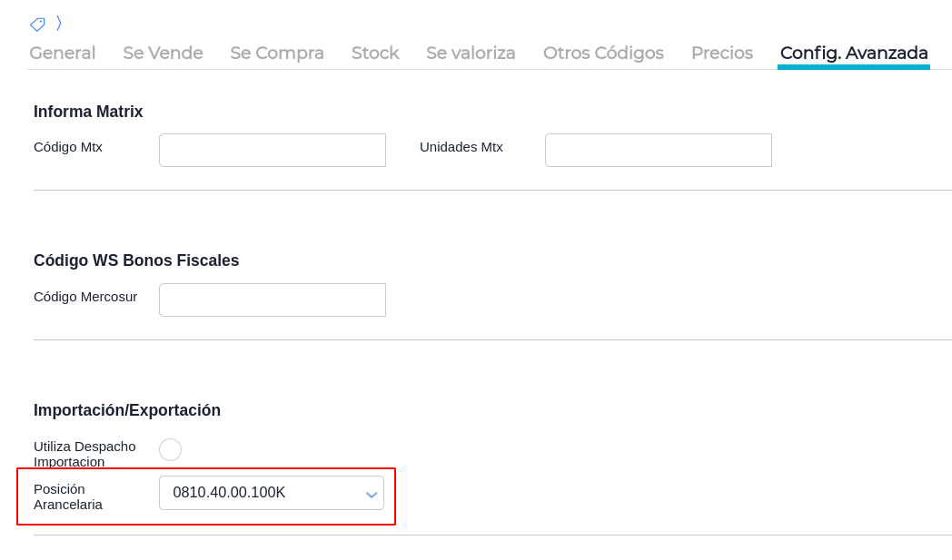This screenshot has width=952, height=560.
Task: Enable the Utiliza Despacho Importacion checkbox
Action: pyautogui.click(x=170, y=450)
